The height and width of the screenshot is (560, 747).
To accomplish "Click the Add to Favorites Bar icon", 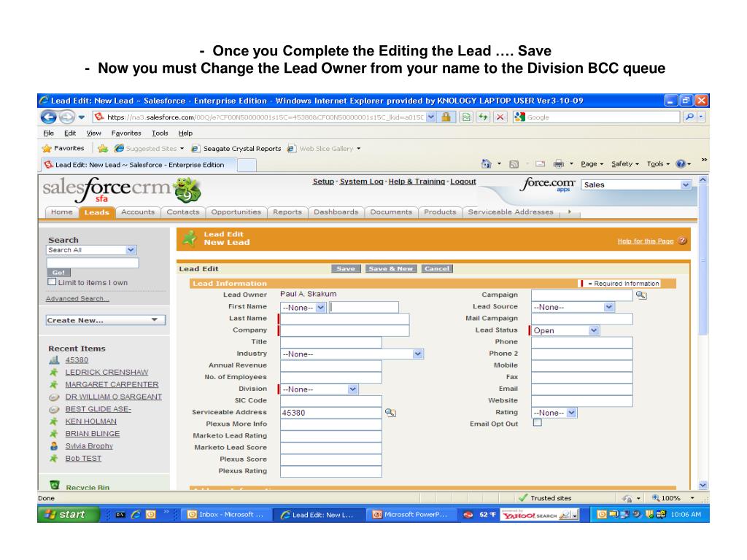I will click(103, 149).
